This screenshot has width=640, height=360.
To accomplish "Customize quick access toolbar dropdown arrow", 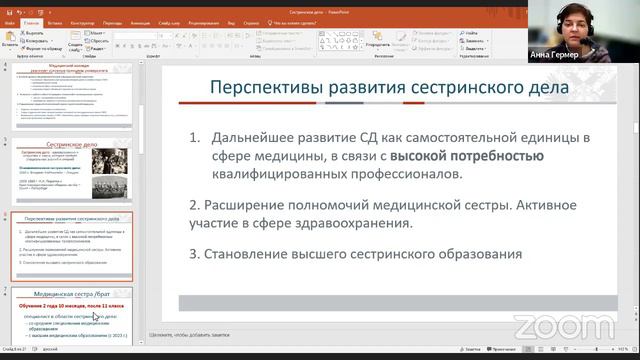I will 50,12.
